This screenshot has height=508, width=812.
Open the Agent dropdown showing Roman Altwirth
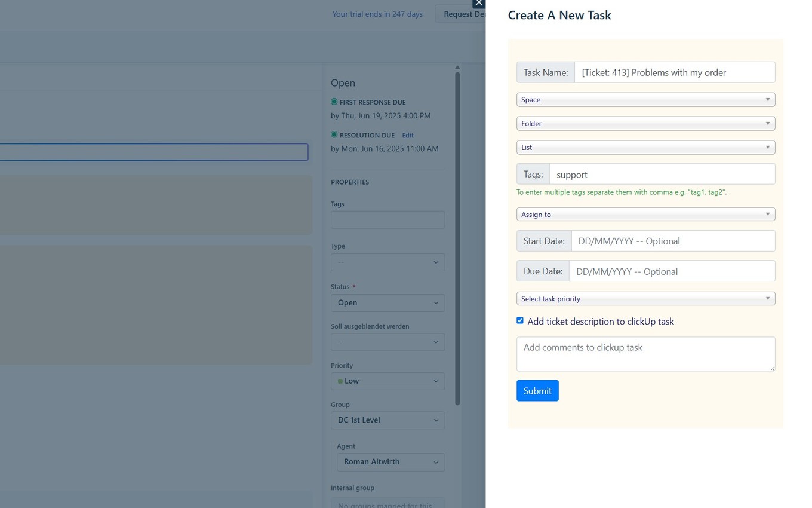click(x=390, y=461)
